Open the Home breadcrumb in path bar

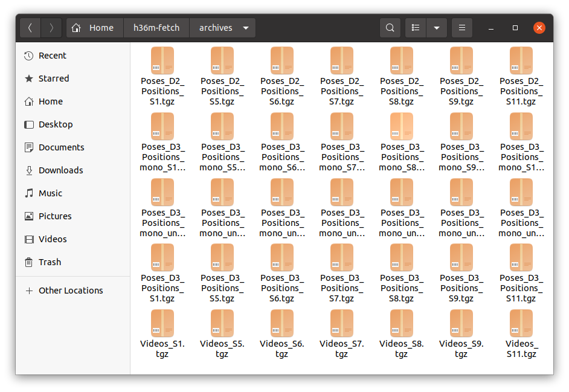[x=95, y=28]
